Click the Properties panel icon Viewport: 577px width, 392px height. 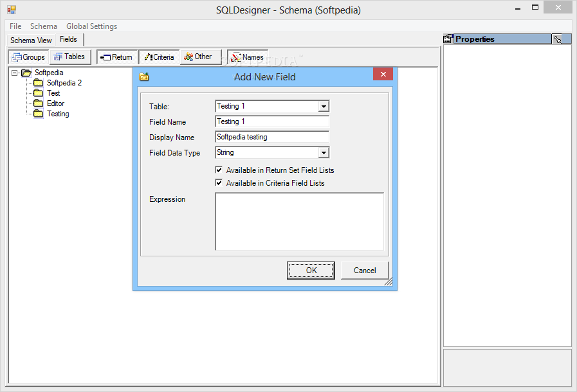tap(448, 39)
